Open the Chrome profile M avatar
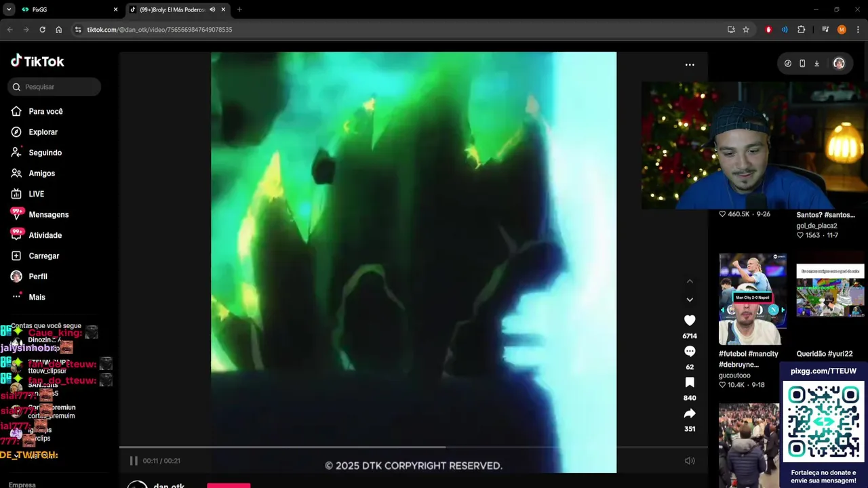Viewport: 868px width, 488px height. [x=842, y=30]
